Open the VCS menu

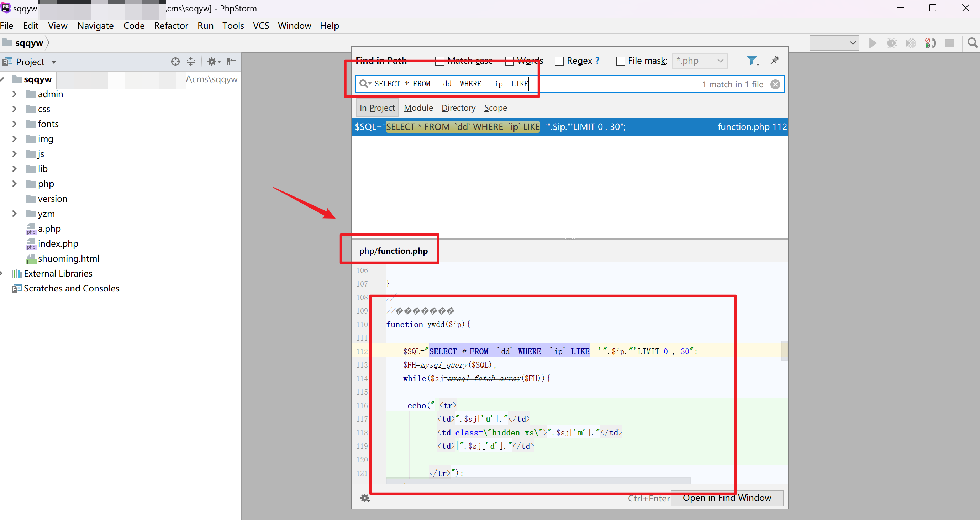tap(261, 26)
